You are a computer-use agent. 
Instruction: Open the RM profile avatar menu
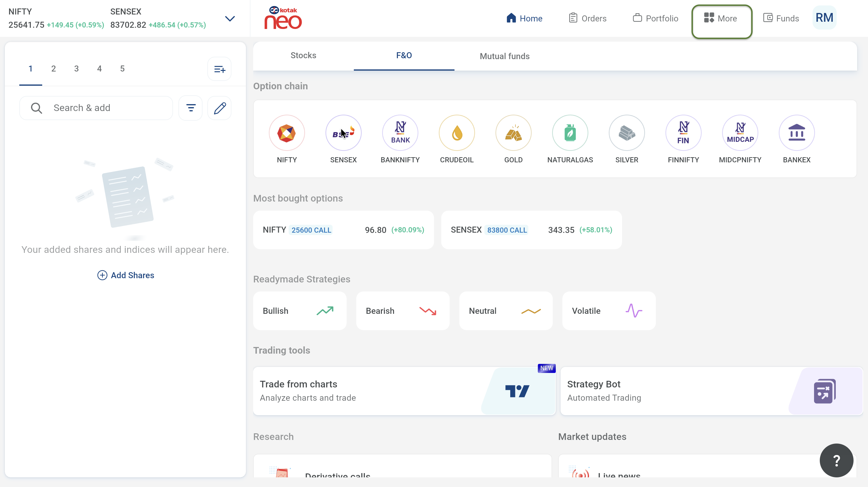tap(824, 18)
